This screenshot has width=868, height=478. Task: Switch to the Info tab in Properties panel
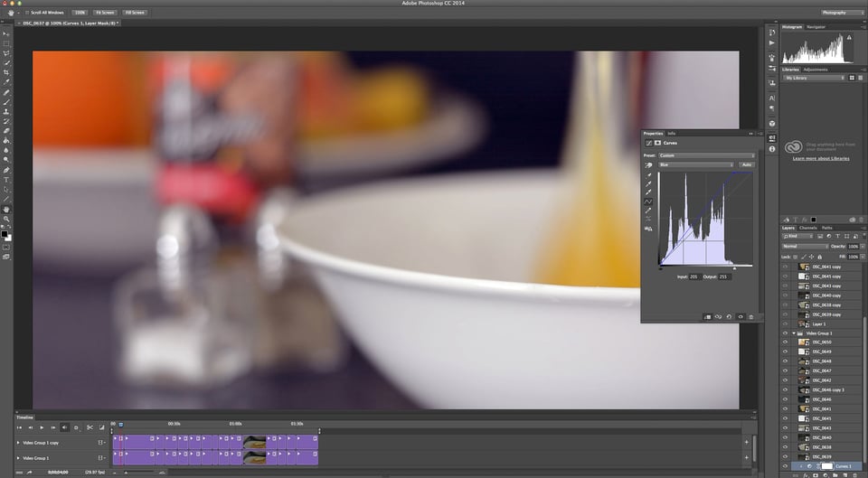coord(671,134)
